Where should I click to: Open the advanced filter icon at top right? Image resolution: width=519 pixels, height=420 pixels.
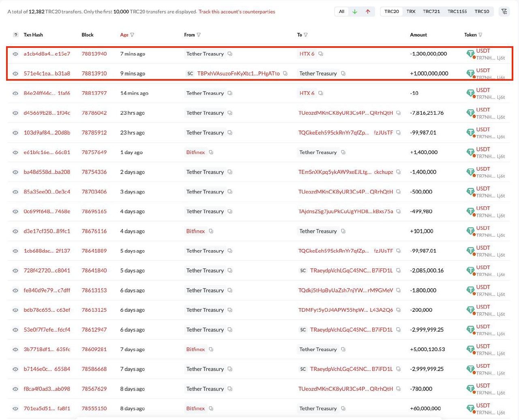click(x=504, y=11)
